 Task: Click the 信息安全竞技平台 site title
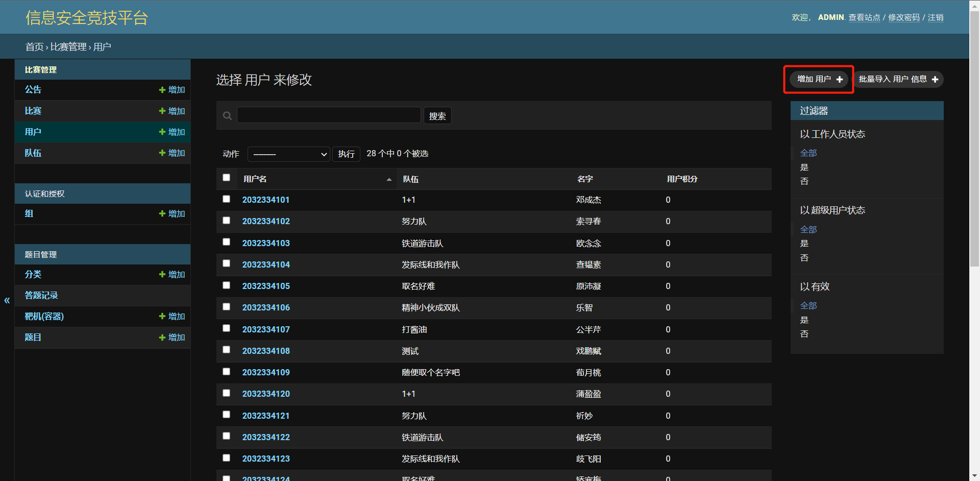[87, 17]
